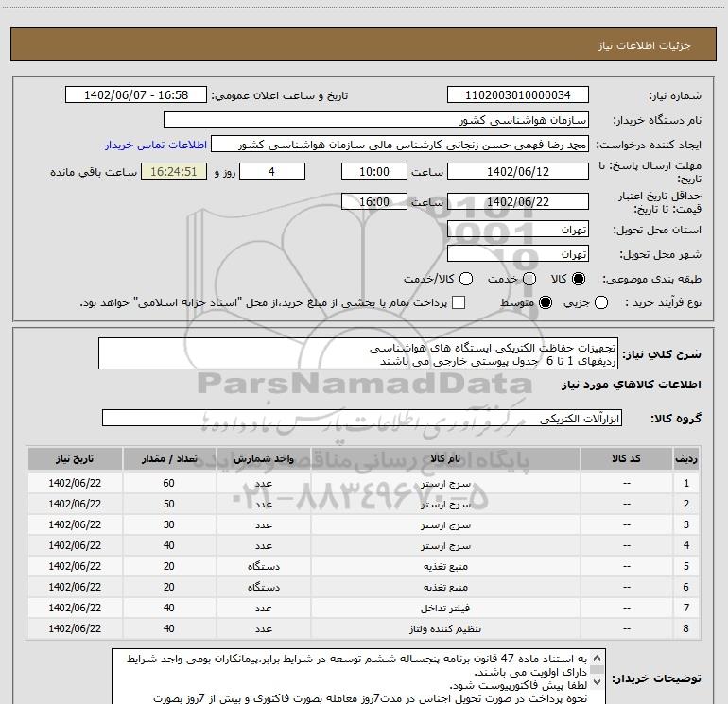The image size is (728, 704).
Task: Choose the جزیی purchase type radio
Action: [601, 303]
